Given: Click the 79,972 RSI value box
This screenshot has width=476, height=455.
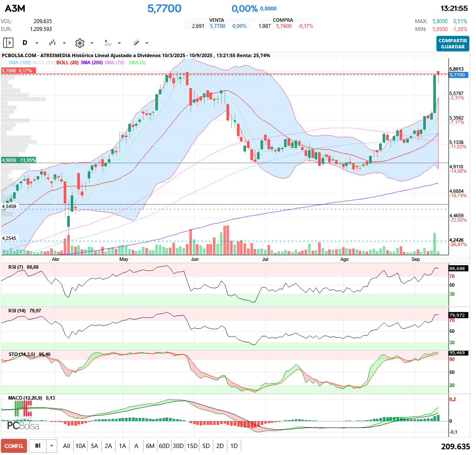Looking at the screenshot, I should pos(459,315).
